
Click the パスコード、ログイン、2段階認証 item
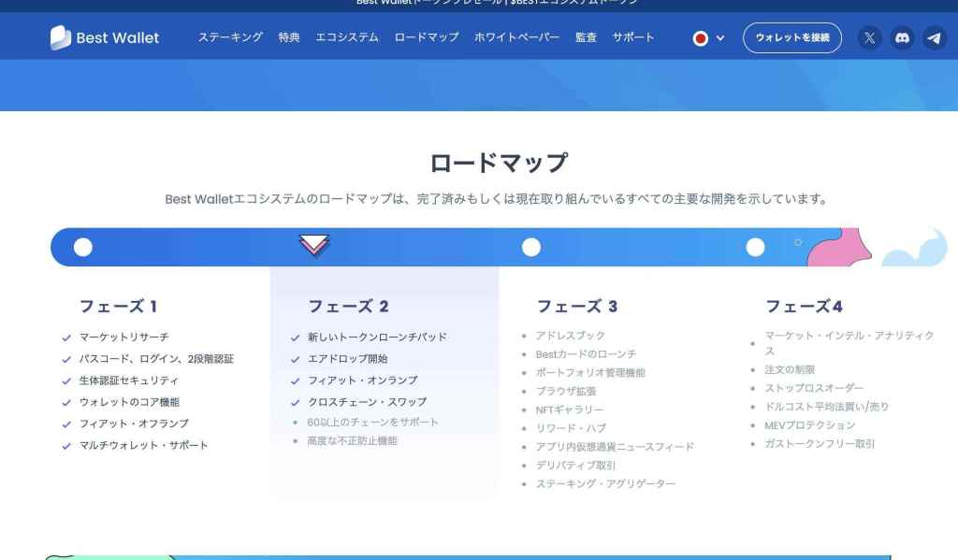pyautogui.click(x=156, y=359)
